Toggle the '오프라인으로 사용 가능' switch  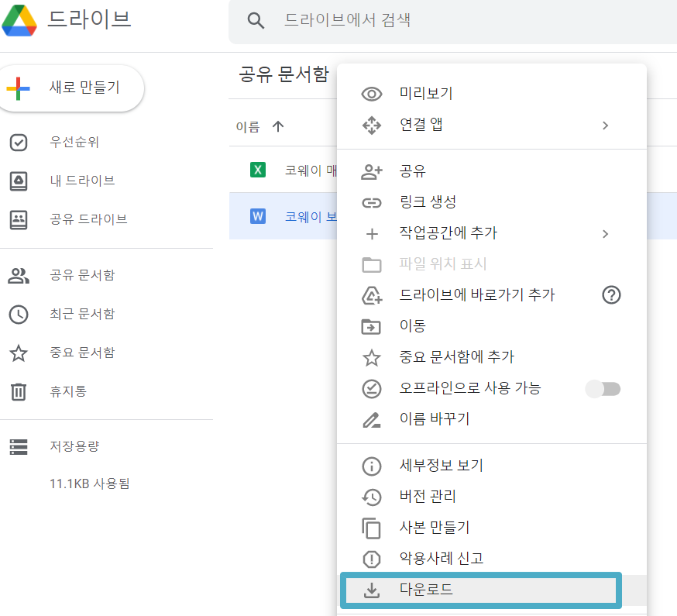tap(603, 389)
